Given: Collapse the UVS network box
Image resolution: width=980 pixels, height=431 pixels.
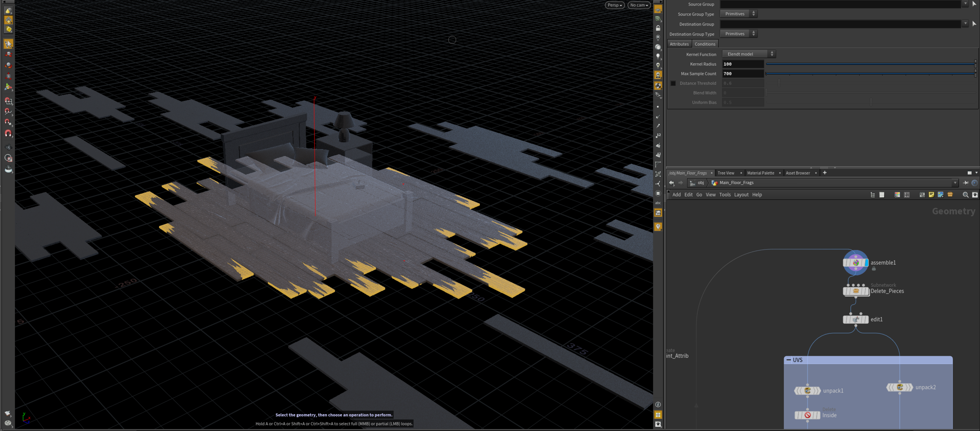Looking at the screenshot, I should pyautogui.click(x=789, y=360).
